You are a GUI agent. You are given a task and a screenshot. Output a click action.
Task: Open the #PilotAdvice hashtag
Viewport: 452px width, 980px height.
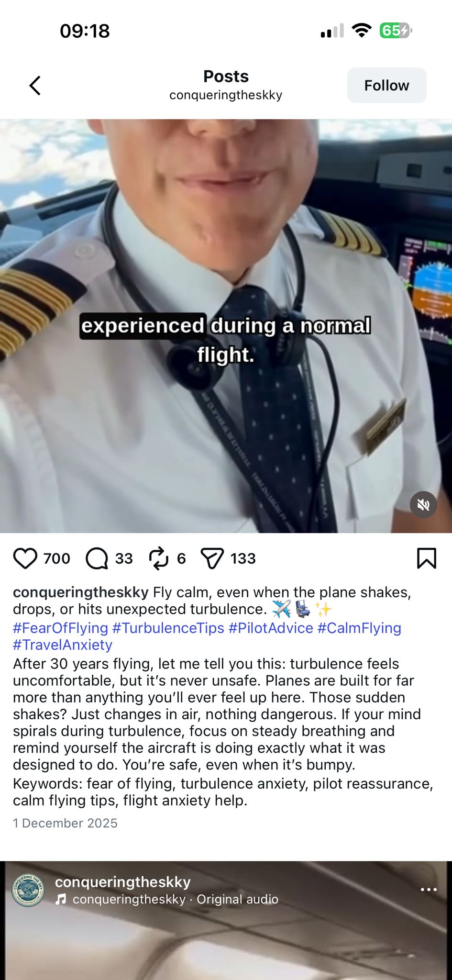click(x=271, y=628)
